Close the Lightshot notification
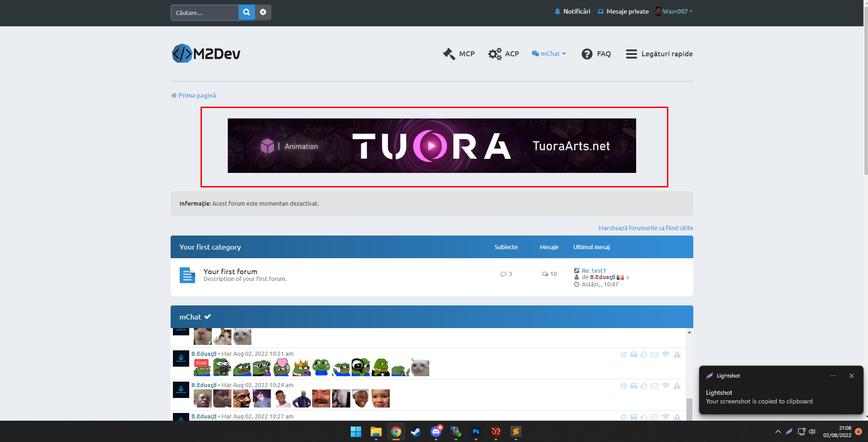 852,376
